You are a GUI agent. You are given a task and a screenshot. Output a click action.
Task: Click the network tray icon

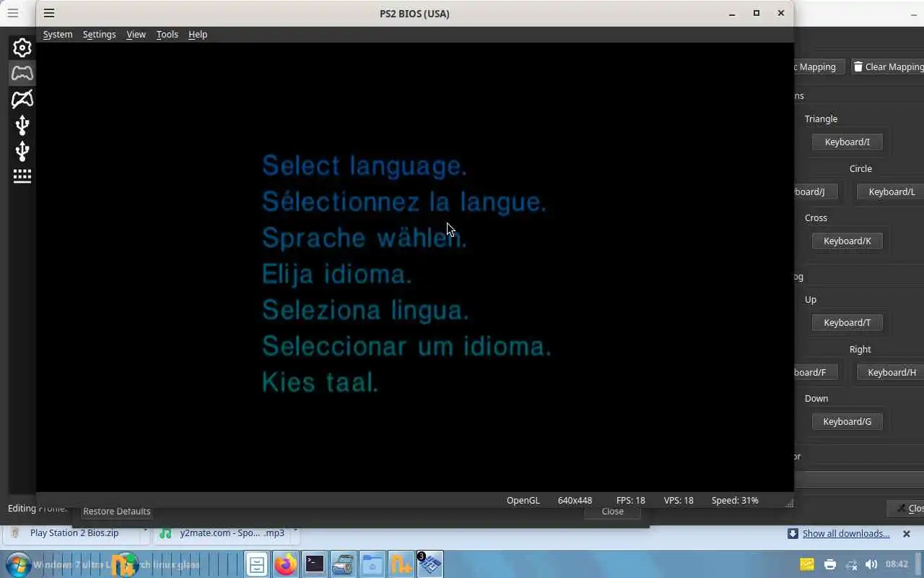pos(851,564)
